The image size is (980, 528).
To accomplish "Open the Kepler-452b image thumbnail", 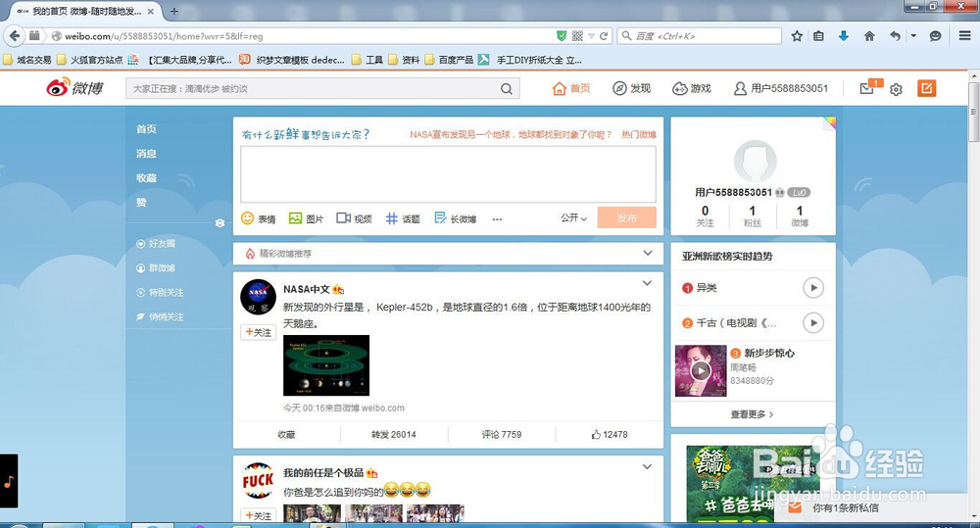I will (326, 365).
